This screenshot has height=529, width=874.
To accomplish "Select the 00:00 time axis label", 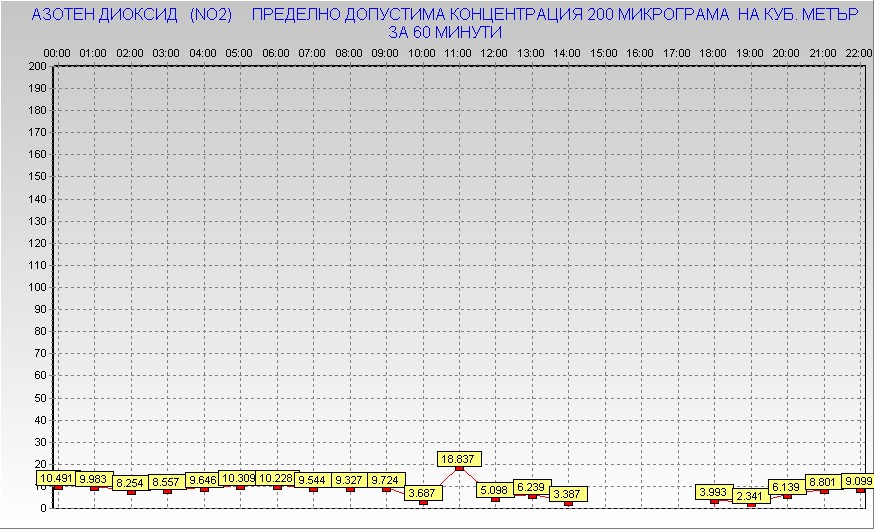I will tap(57, 53).
